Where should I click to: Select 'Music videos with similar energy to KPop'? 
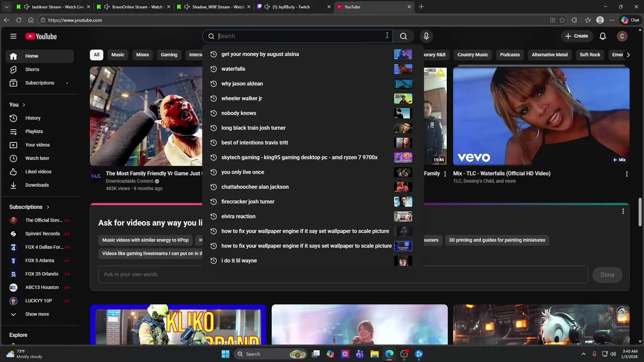coord(145,240)
